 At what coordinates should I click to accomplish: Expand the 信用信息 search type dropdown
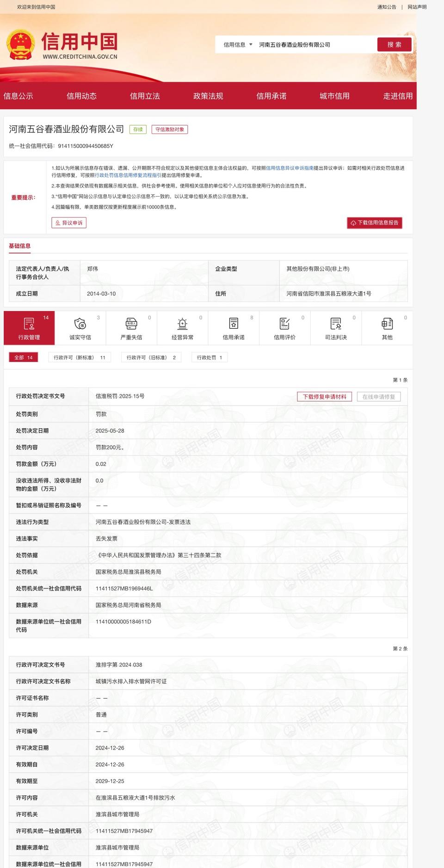(x=238, y=45)
